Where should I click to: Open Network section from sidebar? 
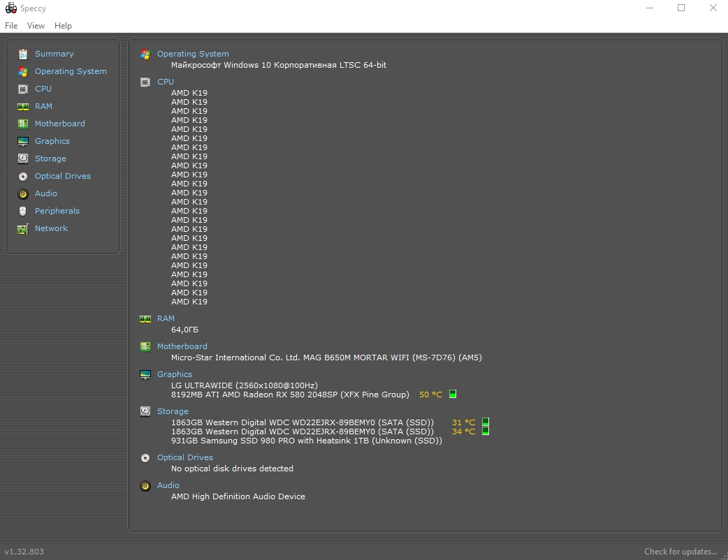point(51,228)
